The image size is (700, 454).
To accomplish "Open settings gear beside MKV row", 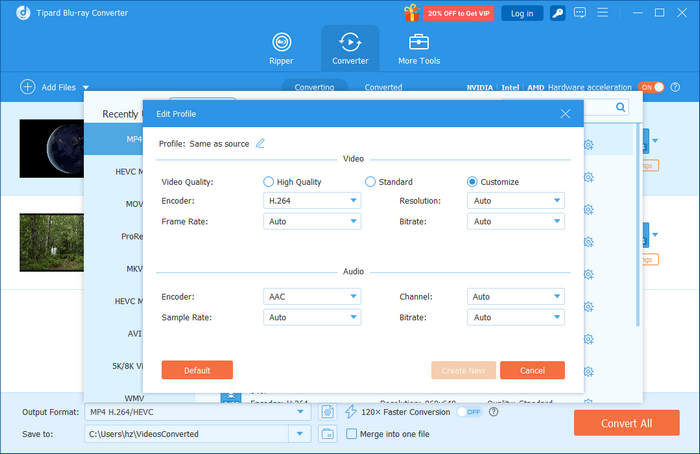I will 588,275.
